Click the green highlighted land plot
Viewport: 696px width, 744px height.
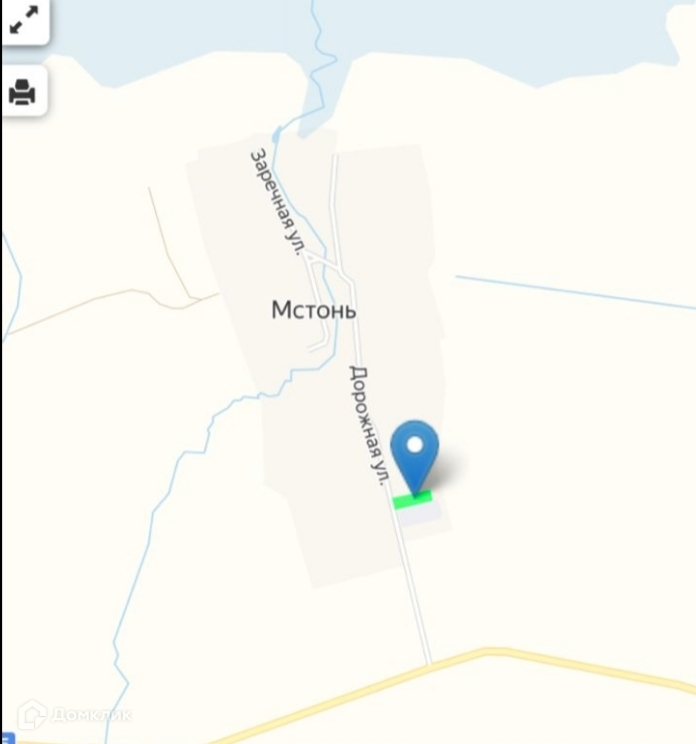[413, 500]
